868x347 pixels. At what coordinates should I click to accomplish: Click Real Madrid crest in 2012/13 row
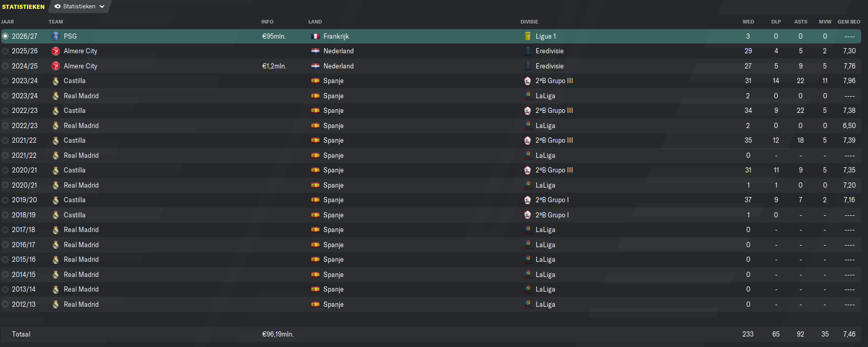[x=55, y=304]
